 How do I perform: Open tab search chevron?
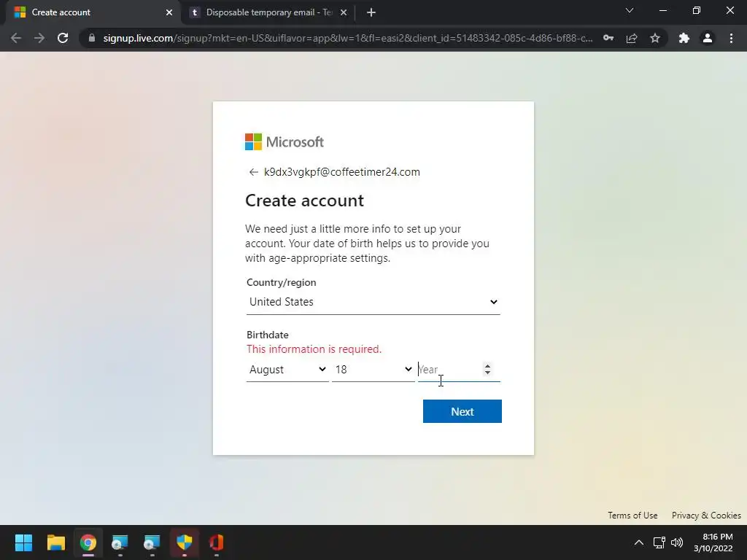tap(630, 10)
